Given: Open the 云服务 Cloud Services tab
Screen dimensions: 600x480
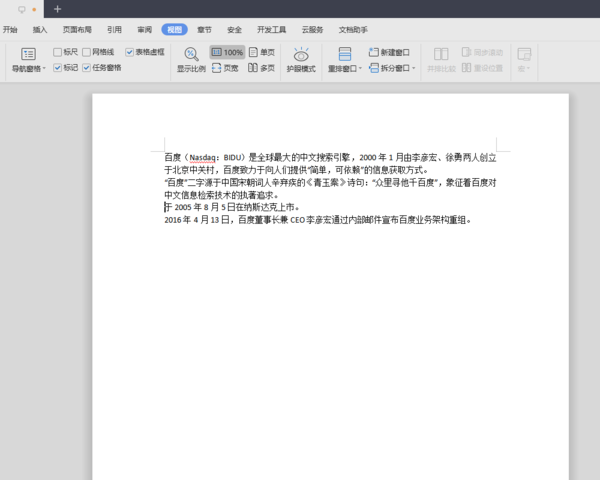Looking at the screenshot, I should coord(313,29).
